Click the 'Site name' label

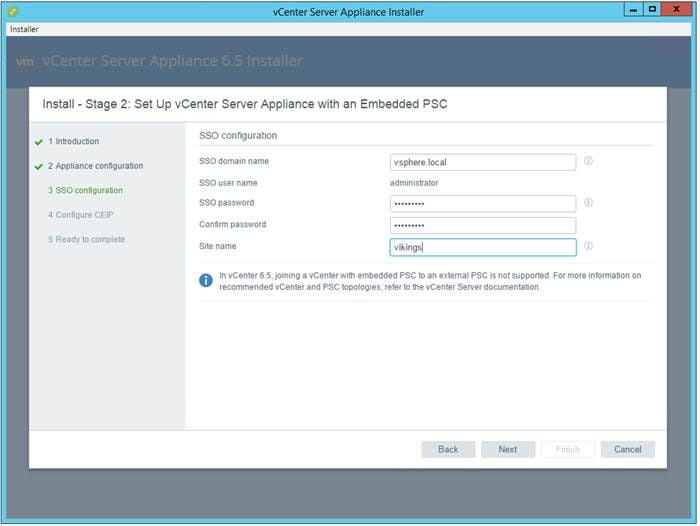pos(217,246)
